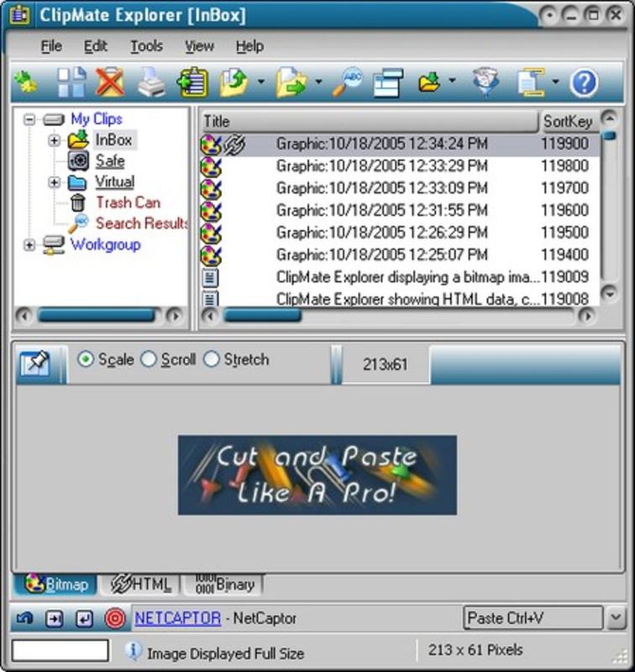Switch to the HTML tab
The image size is (635, 672).
(140, 585)
